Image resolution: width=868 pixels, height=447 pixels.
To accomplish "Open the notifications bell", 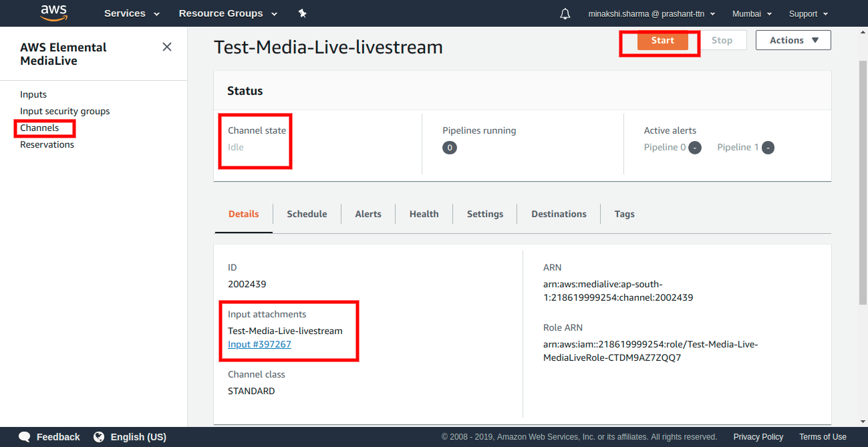I will [x=565, y=13].
